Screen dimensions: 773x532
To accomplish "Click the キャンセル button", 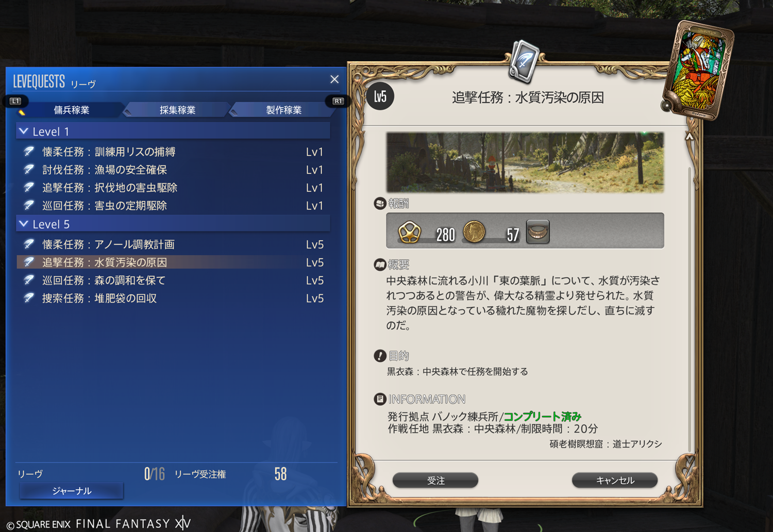I will [615, 480].
